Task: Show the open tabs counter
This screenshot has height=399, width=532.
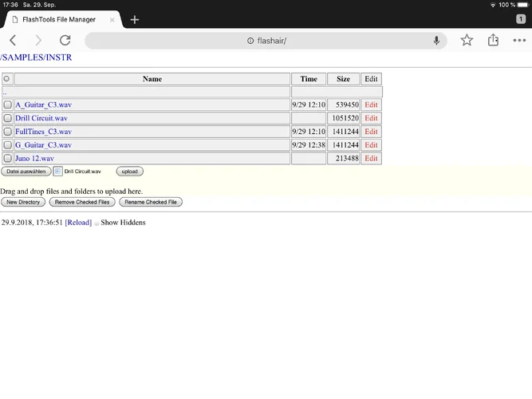Action: click(x=521, y=19)
